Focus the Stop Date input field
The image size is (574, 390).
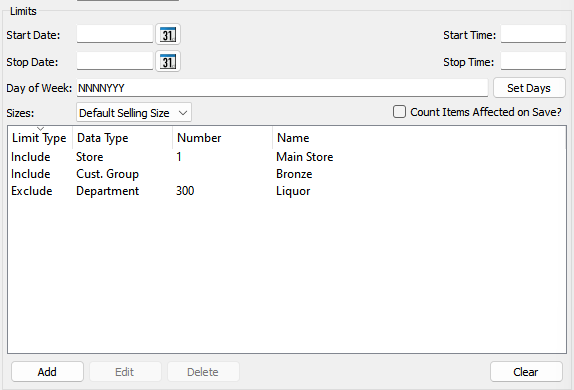(x=115, y=61)
